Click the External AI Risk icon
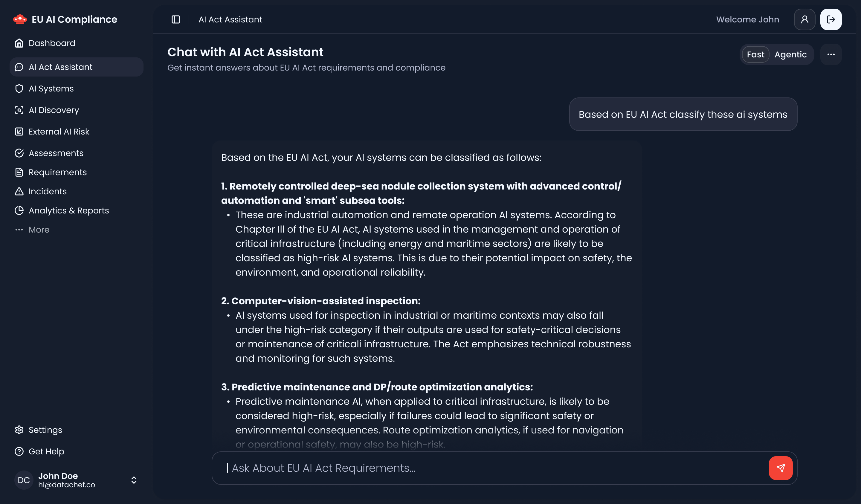Viewport: 861px width, 504px height. (19, 132)
